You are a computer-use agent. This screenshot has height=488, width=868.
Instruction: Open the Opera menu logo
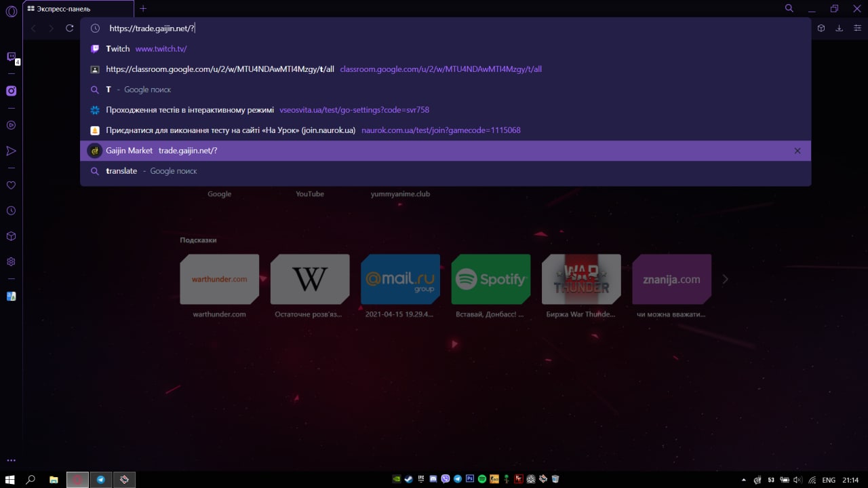(11, 12)
